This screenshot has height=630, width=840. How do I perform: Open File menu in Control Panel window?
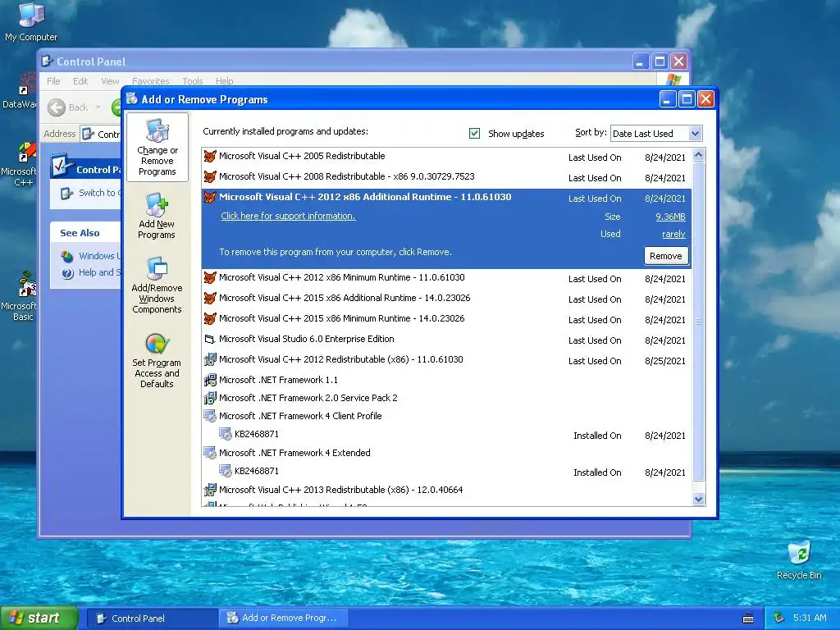[53, 81]
